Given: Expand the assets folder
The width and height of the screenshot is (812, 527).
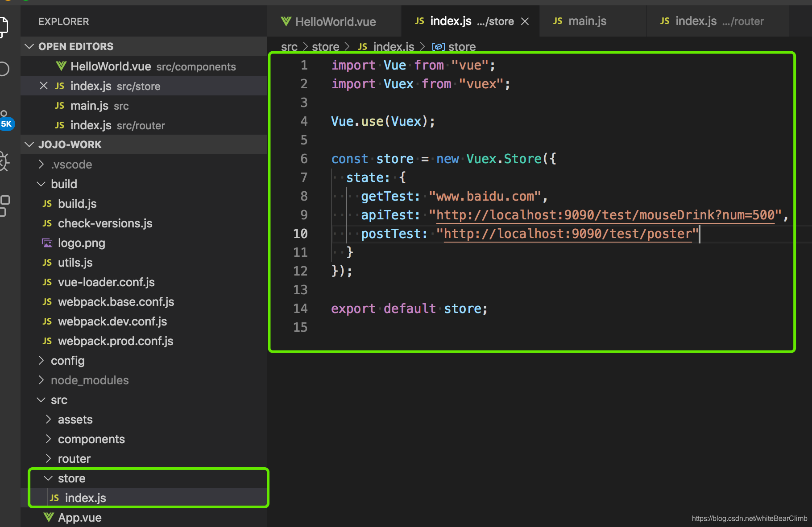Looking at the screenshot, I should tap(48, 419).
